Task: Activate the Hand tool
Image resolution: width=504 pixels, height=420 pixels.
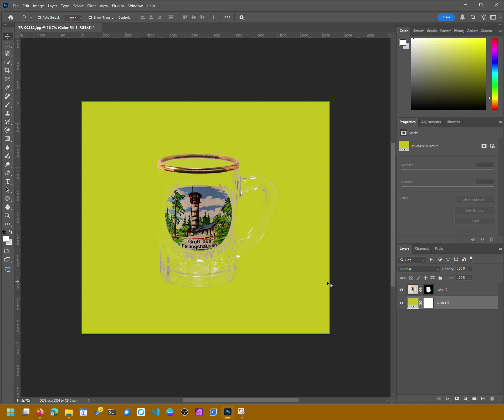Action: (x=7, y=207)
